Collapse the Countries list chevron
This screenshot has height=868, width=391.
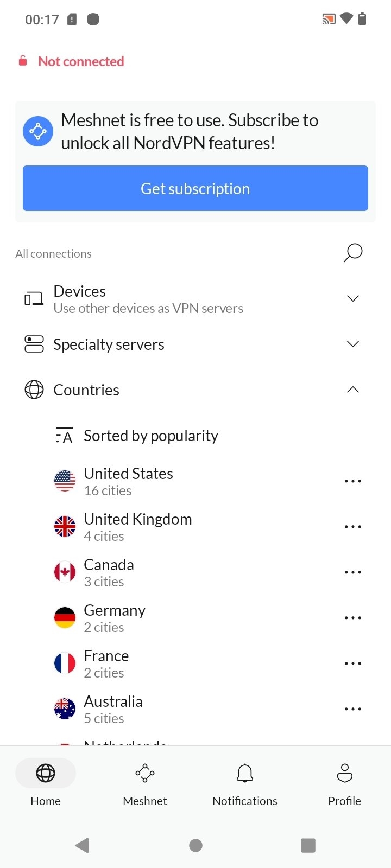[x=353, y=390]
